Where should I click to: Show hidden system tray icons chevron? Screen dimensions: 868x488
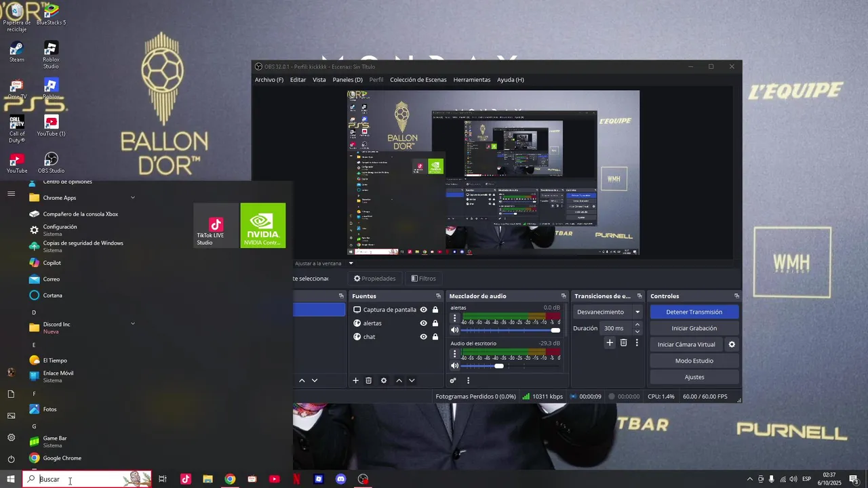(749, 479)
